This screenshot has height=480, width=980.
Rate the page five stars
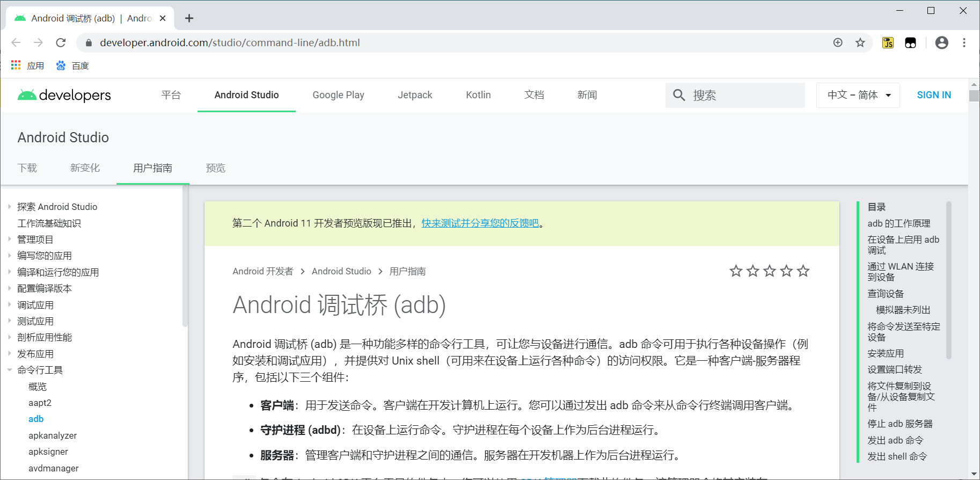tap(803, 271)
